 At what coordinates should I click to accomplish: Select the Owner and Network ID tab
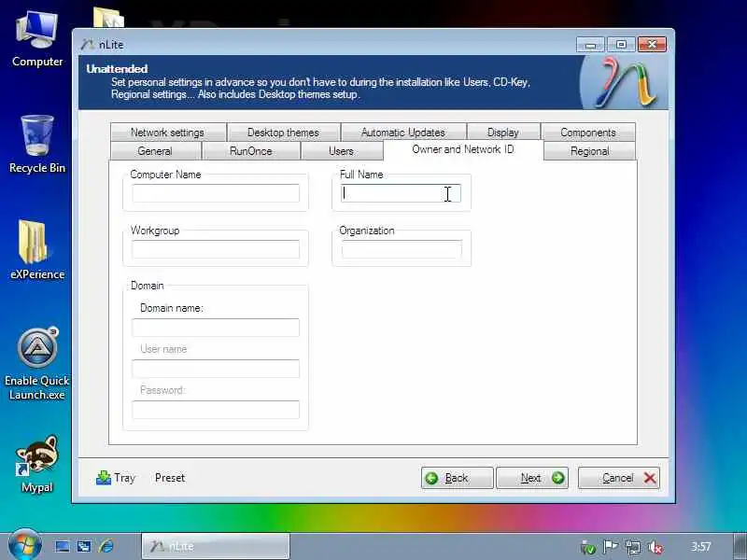463,149
